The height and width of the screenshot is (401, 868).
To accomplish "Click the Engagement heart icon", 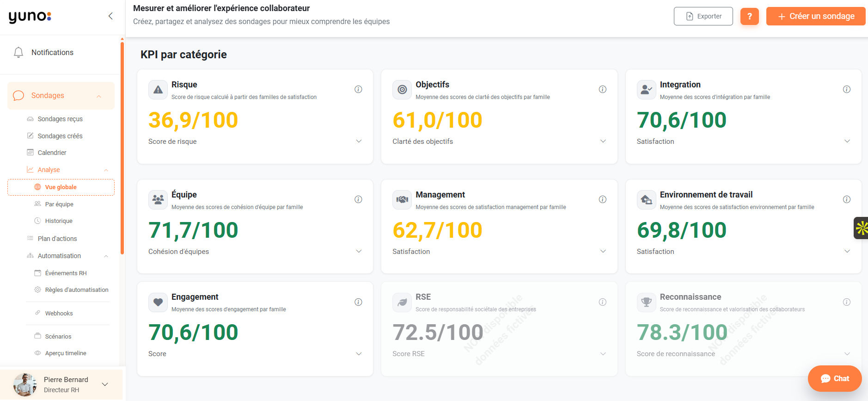I will tap(158, 302).
